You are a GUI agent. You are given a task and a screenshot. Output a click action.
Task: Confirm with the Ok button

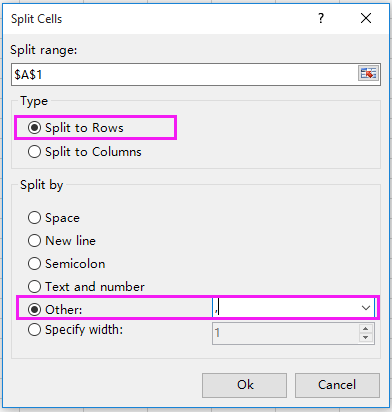point(244,385)
